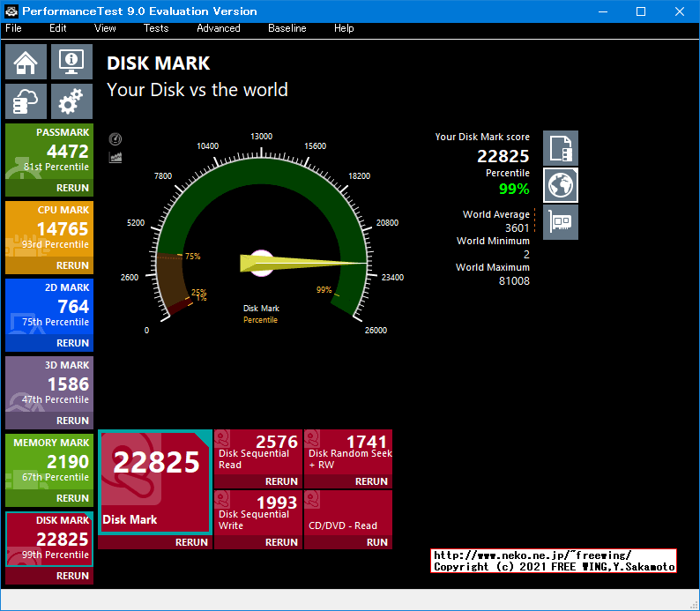700x611 pixels.
Task: Open the System Information monitor icon
Action: [71, 62]
